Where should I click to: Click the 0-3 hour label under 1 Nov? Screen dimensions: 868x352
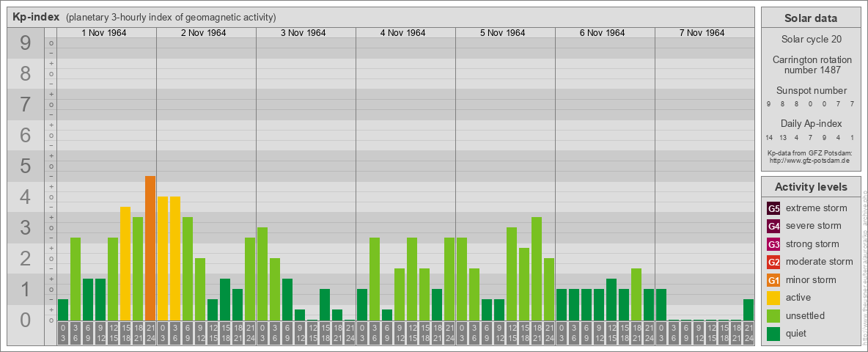pos(62,333)
